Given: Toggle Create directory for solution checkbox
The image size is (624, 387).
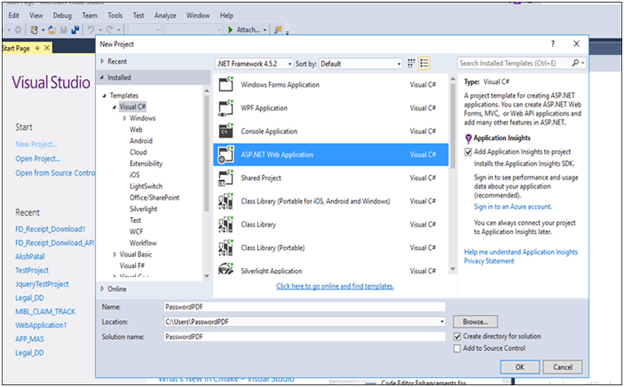Looking at the screenshot, I should 457,336.
